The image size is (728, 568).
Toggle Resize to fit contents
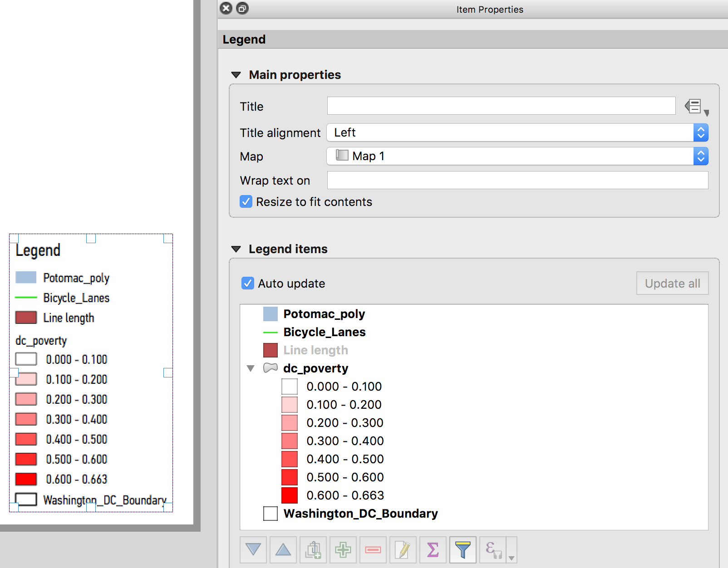coord(246,201)
